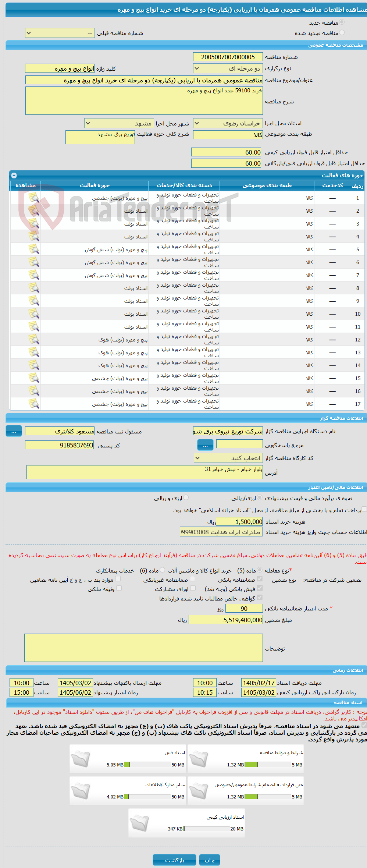The image size is (367, 868).
Task: Click the ردیف column header
Action: tap(357, 185)
